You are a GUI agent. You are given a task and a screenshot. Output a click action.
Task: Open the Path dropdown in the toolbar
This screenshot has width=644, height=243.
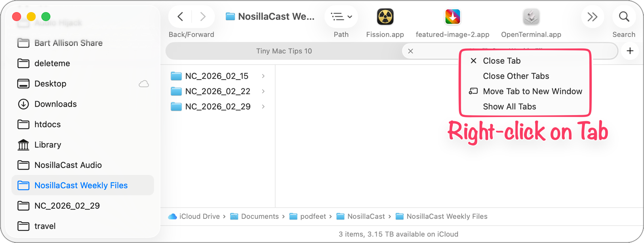[x=341, y=17]
